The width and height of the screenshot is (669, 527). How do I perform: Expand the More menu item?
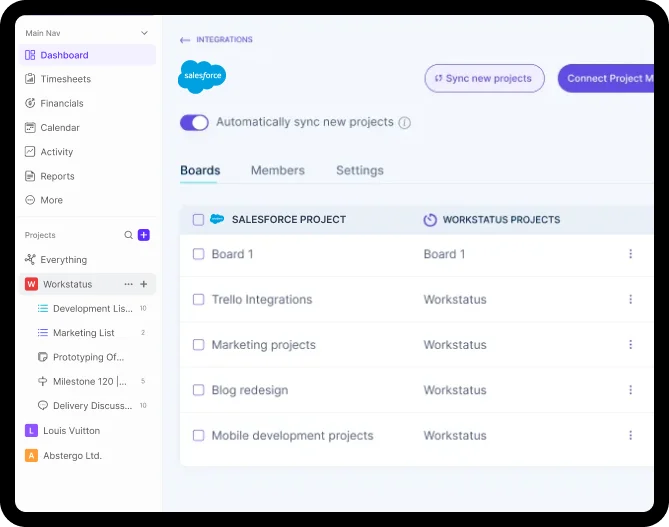click(51, 200)
